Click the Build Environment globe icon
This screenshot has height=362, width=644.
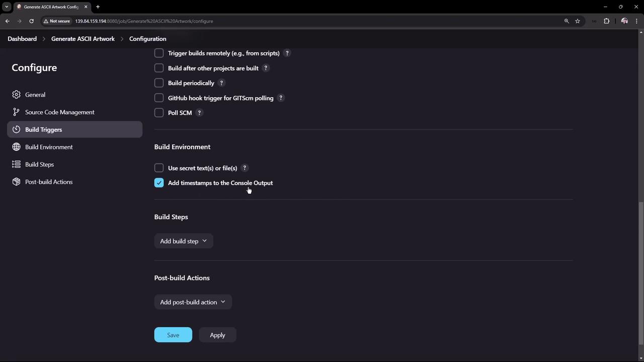coord(17,147)
